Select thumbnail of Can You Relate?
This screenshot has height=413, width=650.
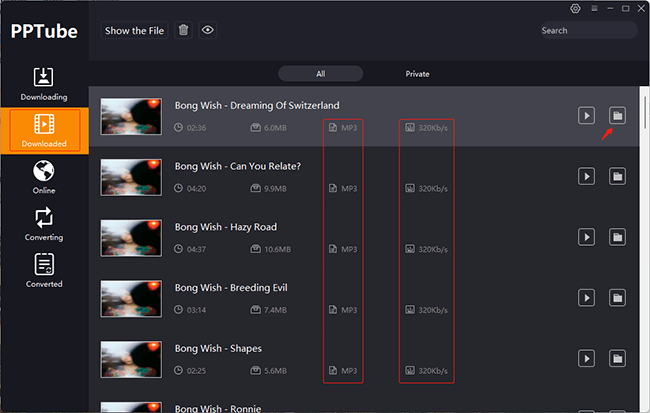click(x=131, y=177)
